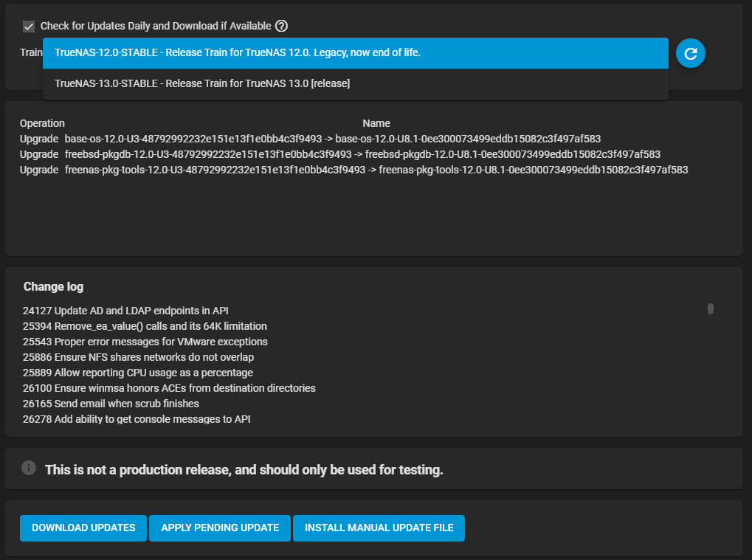The image size is (752, 560).
Task: Click entry 25886 NFS shares networks overlap
Action: 138,357
